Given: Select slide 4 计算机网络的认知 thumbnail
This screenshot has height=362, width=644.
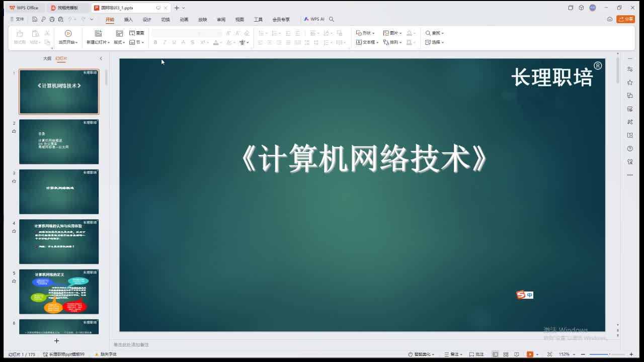Looking at the screenshot, I should (59, 241).
